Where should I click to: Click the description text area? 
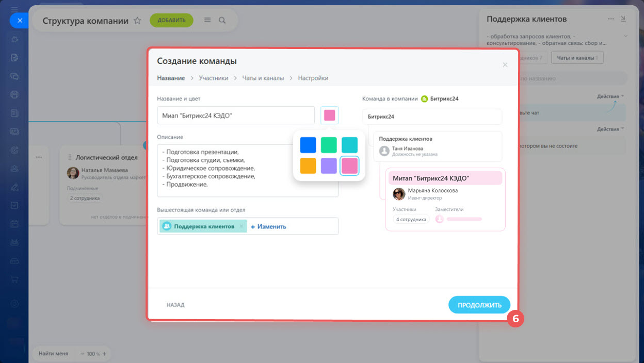248,171
